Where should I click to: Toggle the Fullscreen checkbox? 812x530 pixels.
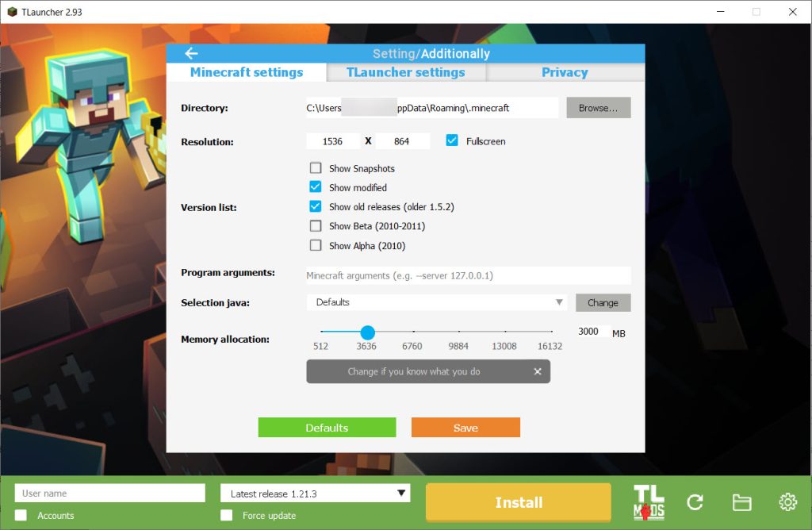coord(451,140)
